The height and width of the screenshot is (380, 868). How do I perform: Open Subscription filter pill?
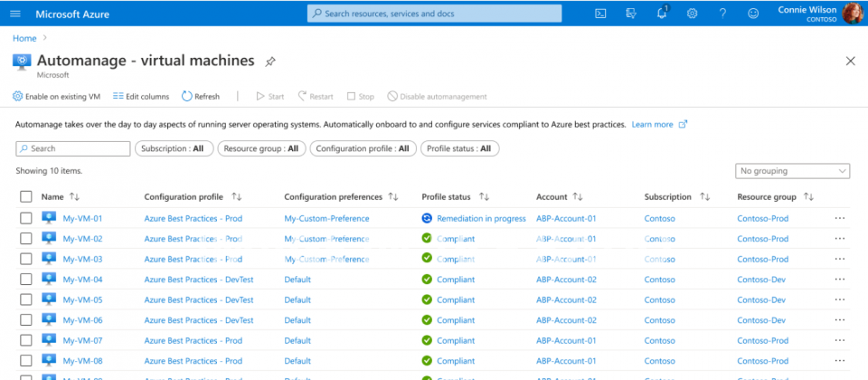click(174, 148)
